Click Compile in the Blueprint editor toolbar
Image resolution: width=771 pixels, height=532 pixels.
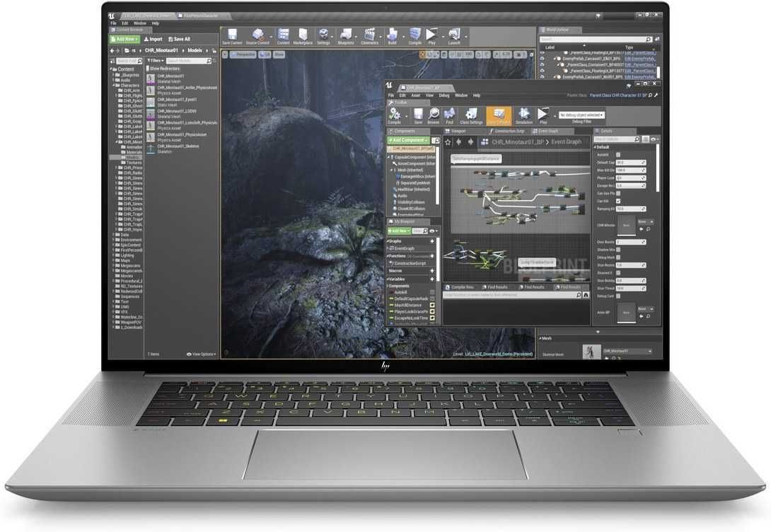(395, 116)
